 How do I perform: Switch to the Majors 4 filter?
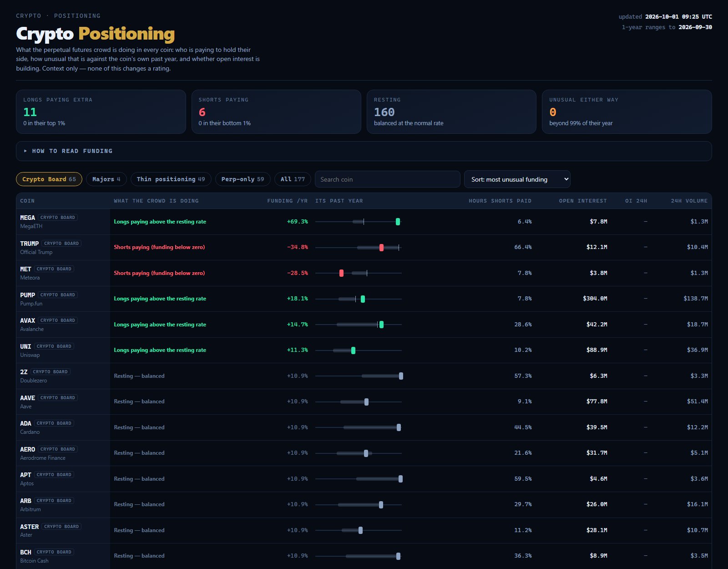(x=106, y=179)
